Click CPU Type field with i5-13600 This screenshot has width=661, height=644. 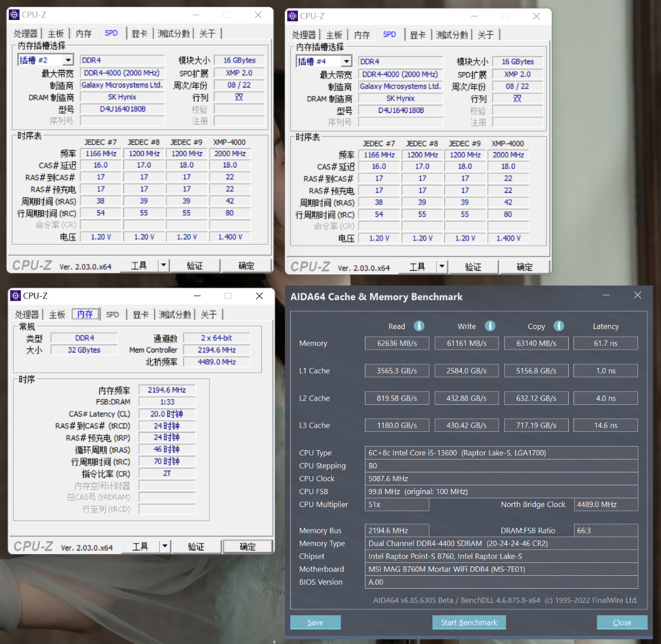[x=501, y=452]
